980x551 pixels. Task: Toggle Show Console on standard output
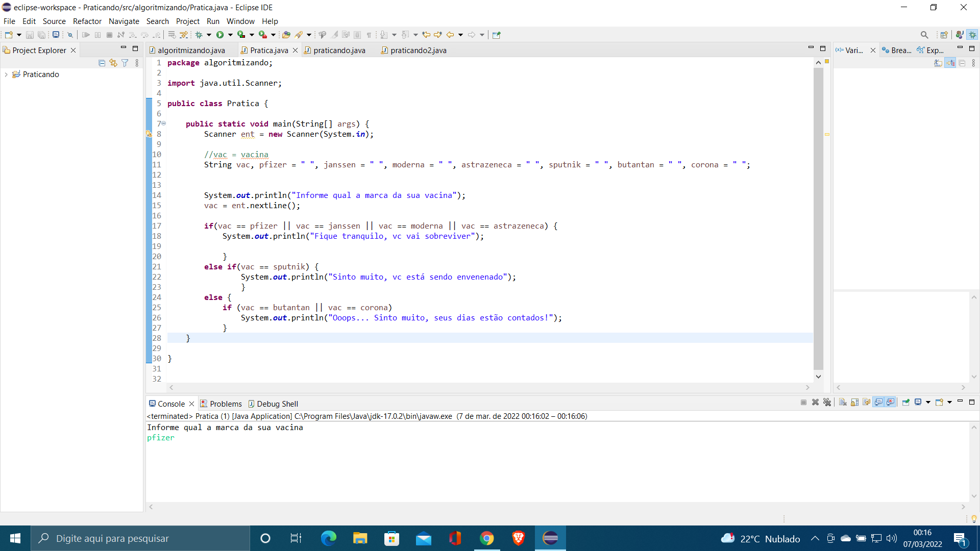pyautogui.click(x=878, y=402)
